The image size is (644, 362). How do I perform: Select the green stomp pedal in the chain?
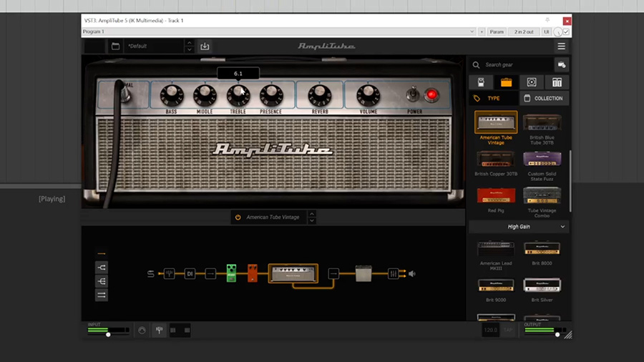pyautogui.click(x=231, y=273)
